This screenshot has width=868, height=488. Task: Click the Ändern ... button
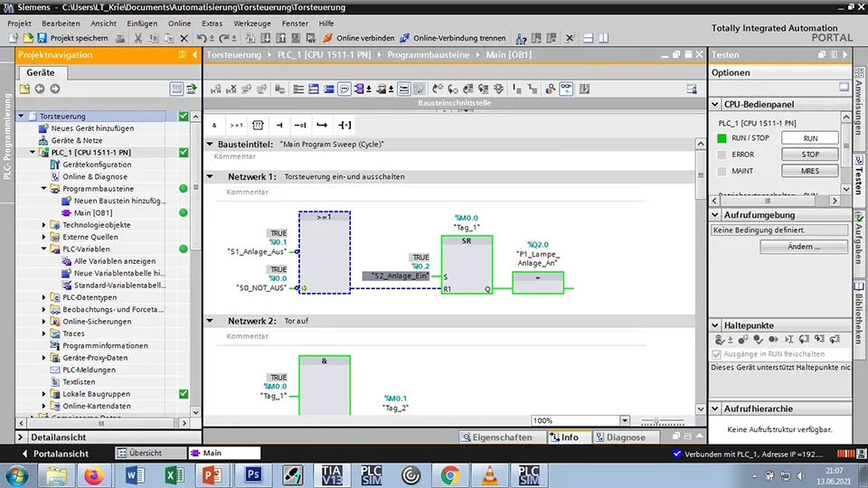(804, 247)
